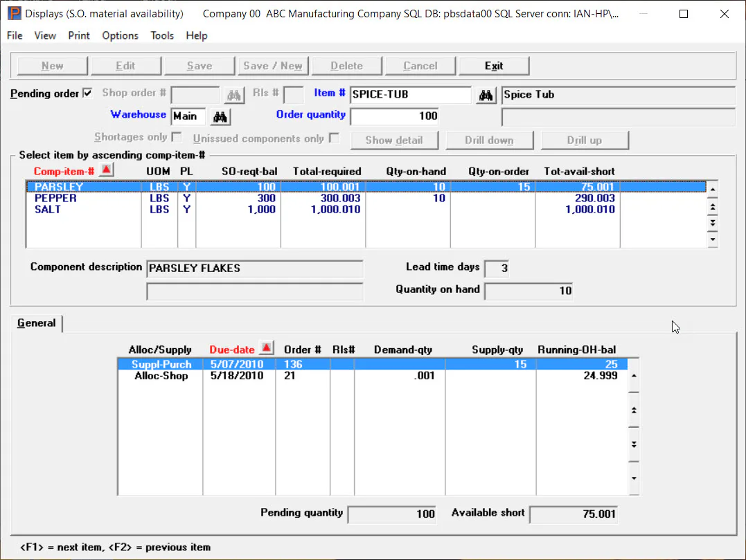The image size is (746, 560).
Task: Select the General tab
Action: 37,323
